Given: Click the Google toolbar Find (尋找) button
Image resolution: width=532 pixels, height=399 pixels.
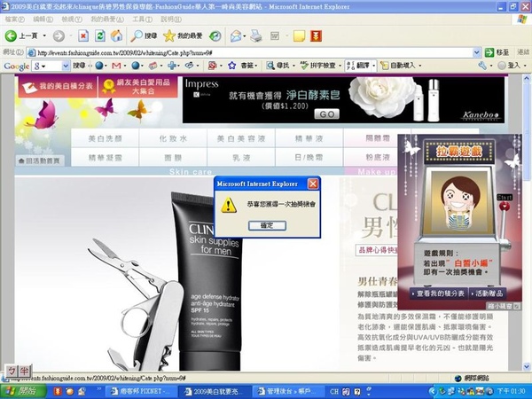Looking at the screenshot, I should pos(278,66).
